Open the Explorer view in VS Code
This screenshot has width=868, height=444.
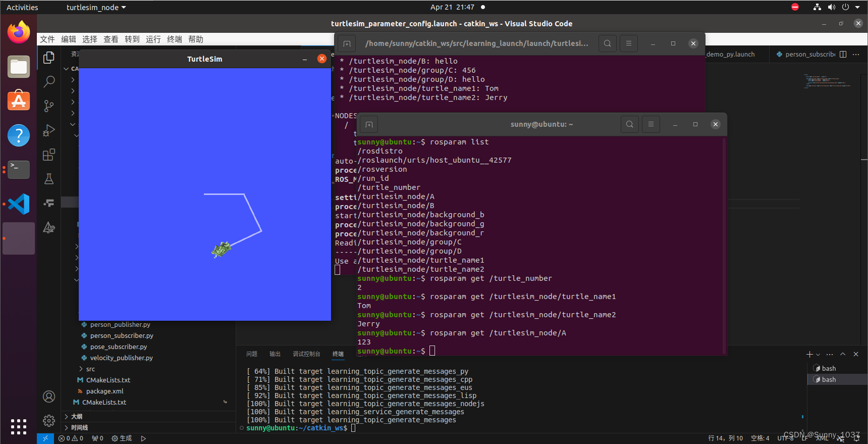(49, 58)
